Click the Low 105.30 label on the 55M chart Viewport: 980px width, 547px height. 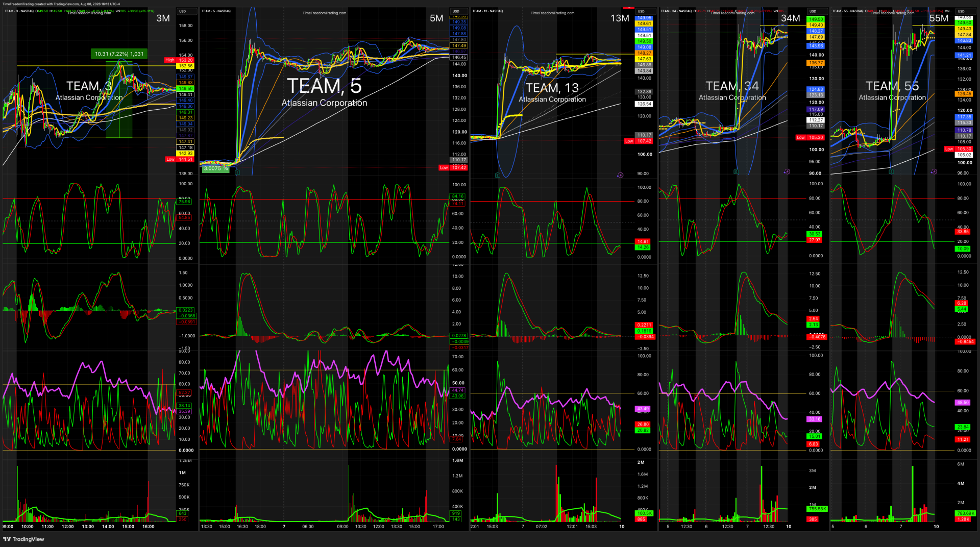pyautogui.click(x=959, y=149)
